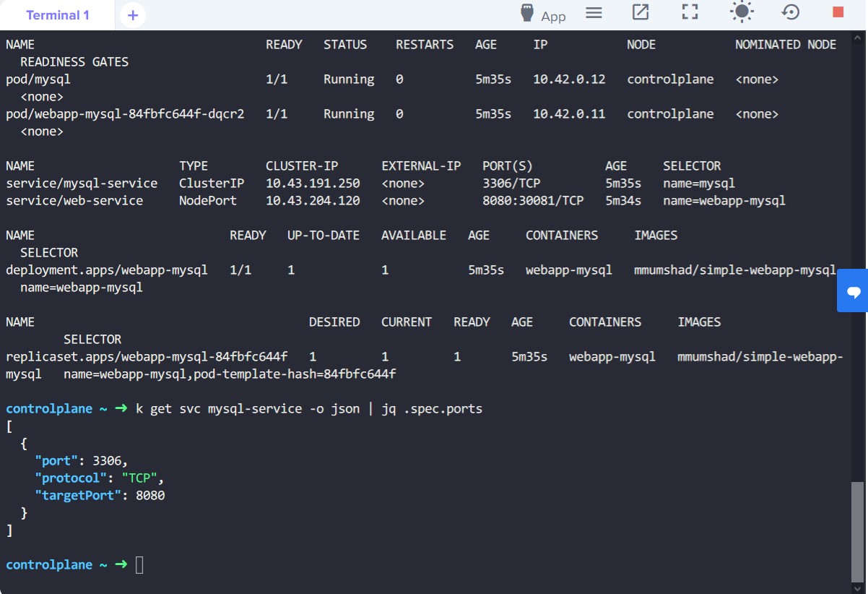Open the hamburger menu icon
Screen dimensions: 868x594
pyautogui.click(x=594, y=12)
